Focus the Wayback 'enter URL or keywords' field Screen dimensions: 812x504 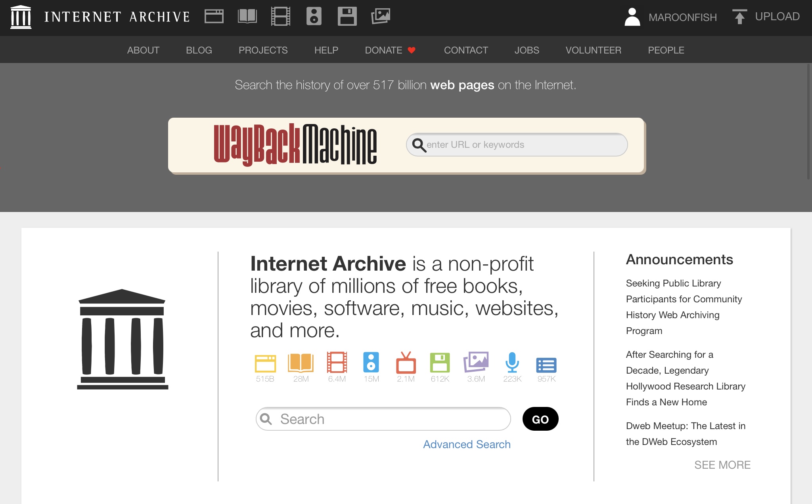(517, 145)
